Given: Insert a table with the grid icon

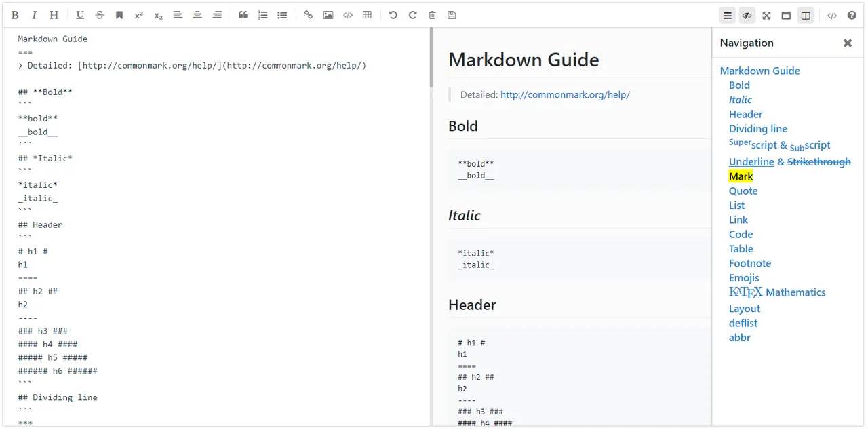Looking at the screenshot, I should coord(367,15).
